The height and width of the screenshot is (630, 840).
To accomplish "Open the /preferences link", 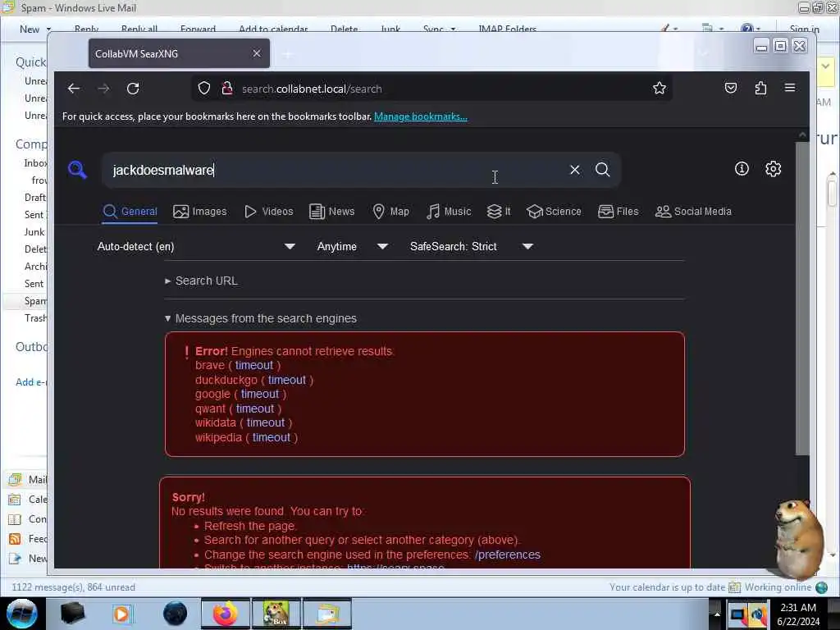I will click(507, 555).
